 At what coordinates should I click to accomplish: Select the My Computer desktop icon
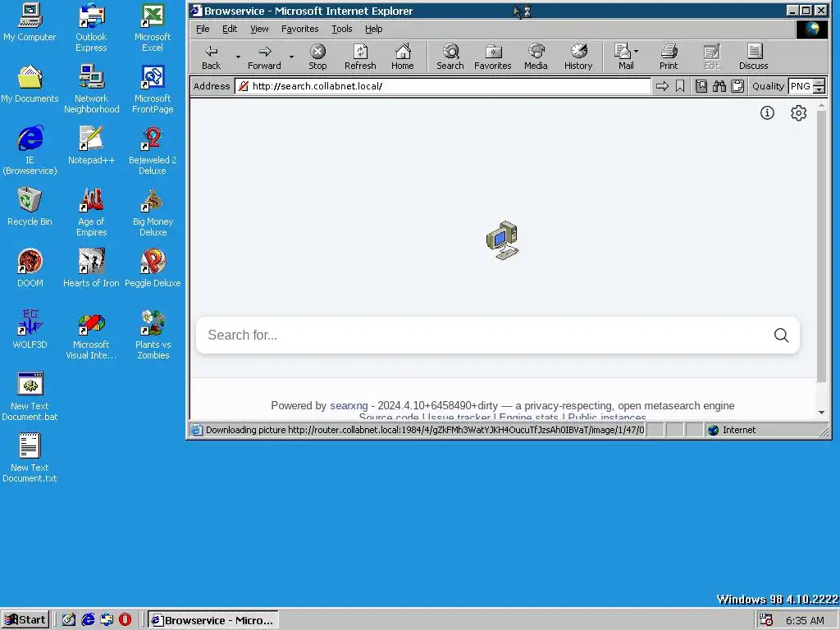[x=30, y=22]
